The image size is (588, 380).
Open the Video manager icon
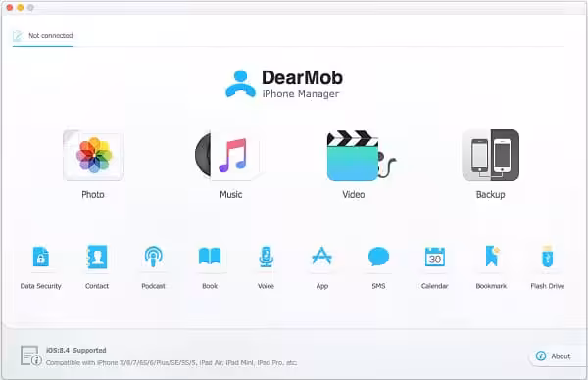[x=361, y=156]
